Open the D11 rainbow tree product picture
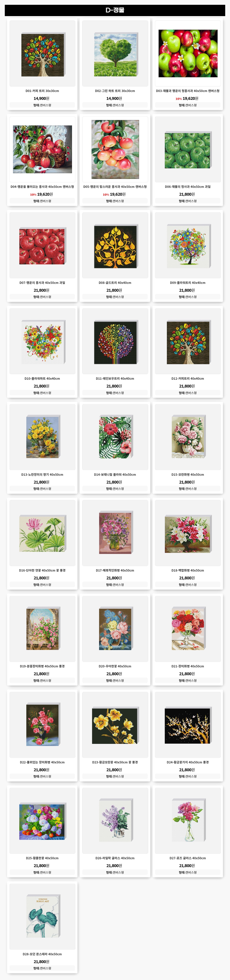 115,341
